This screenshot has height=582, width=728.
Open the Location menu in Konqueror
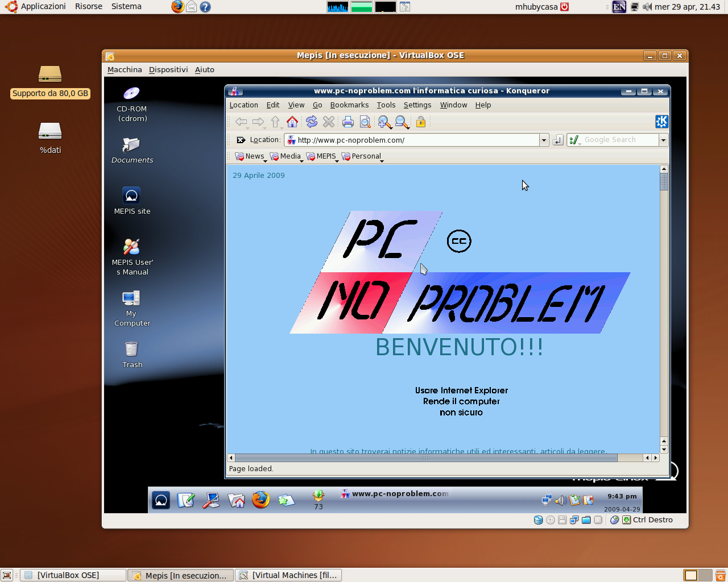[243, 105]
